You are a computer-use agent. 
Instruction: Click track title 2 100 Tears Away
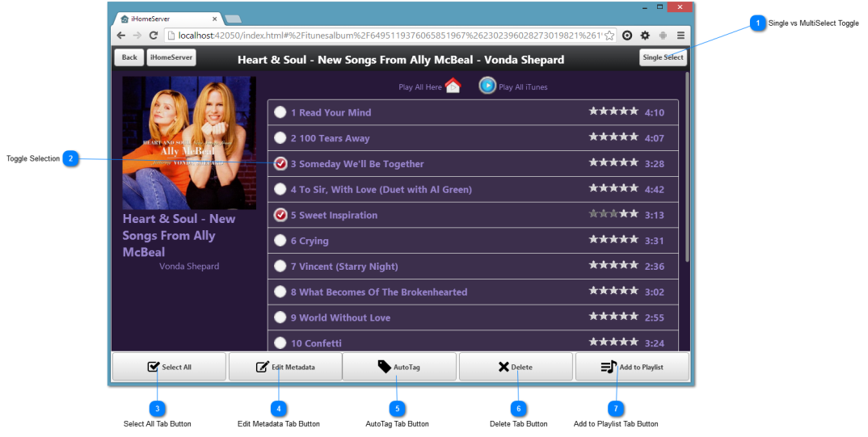(x=330, y=138)
